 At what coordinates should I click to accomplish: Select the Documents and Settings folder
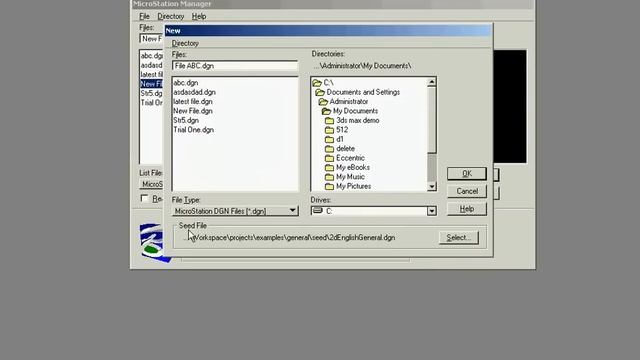[358, 92]
